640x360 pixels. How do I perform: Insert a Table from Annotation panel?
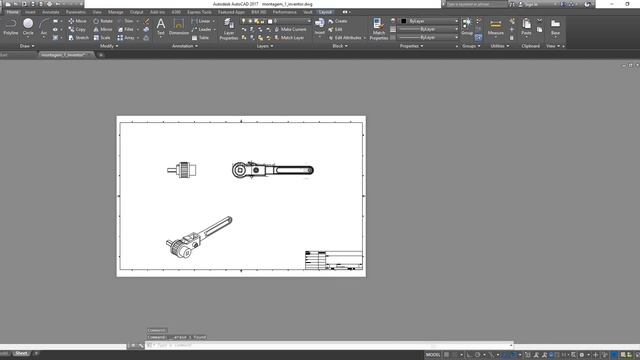[200, 38]
